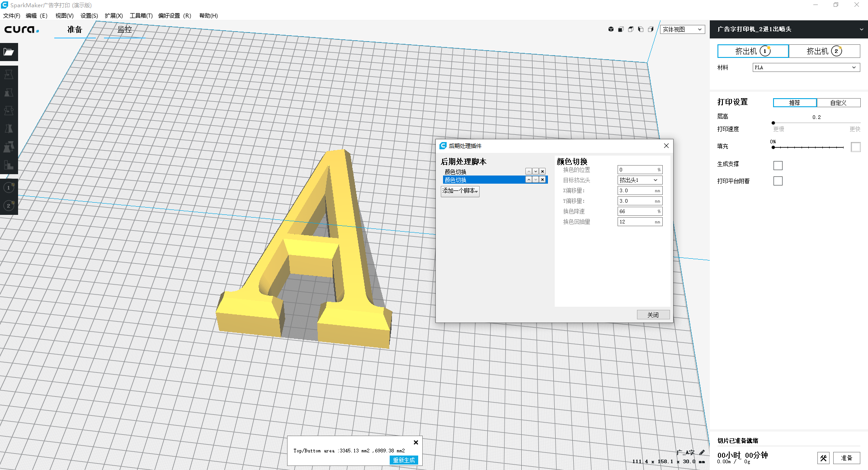Switch to the 监控 tab
Viewport: 868px width, 470px height.
pyautogui.click(x=123, y=29)
